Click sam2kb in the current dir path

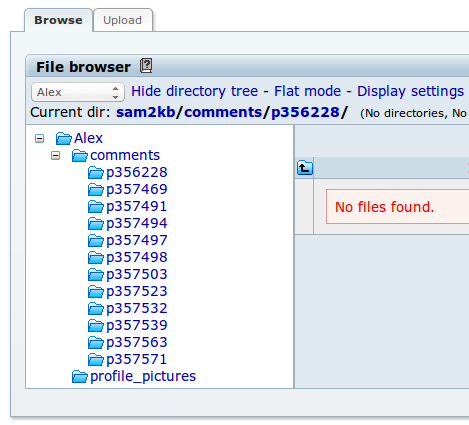pos(145,112)
